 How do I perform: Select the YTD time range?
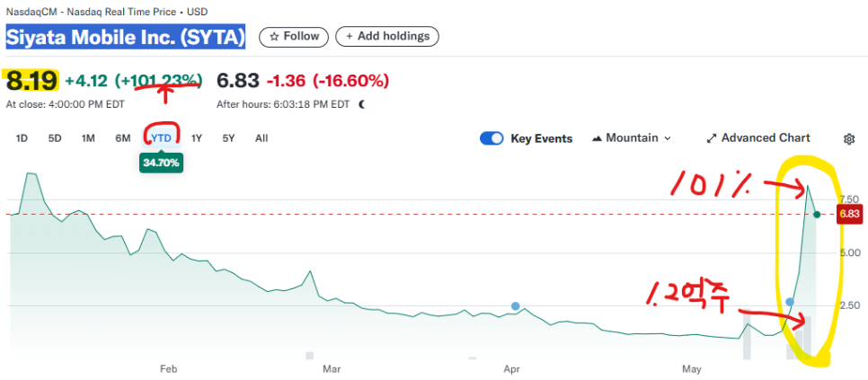[161, 138]
